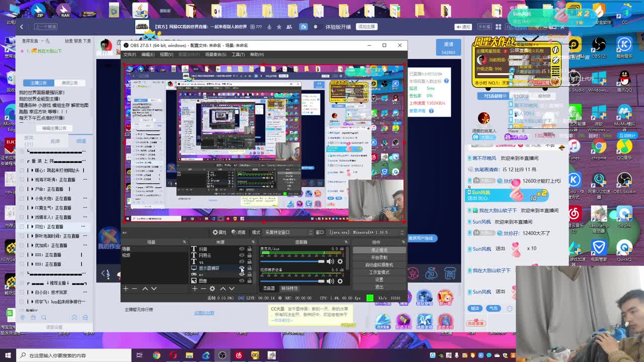Open OBS 设置 settings button
This screenshot has height=362, width=644.
(x=379, y=280)
